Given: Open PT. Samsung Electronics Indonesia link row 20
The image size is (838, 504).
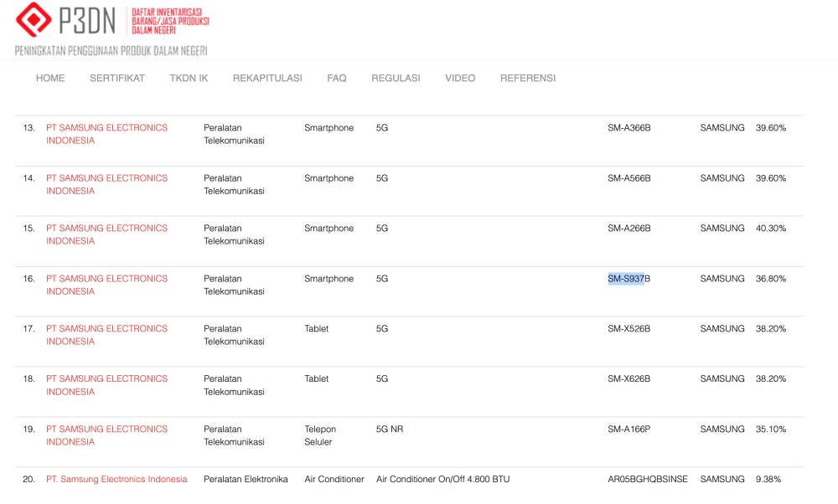Looking at the screenshot, I should coord(116,479).
